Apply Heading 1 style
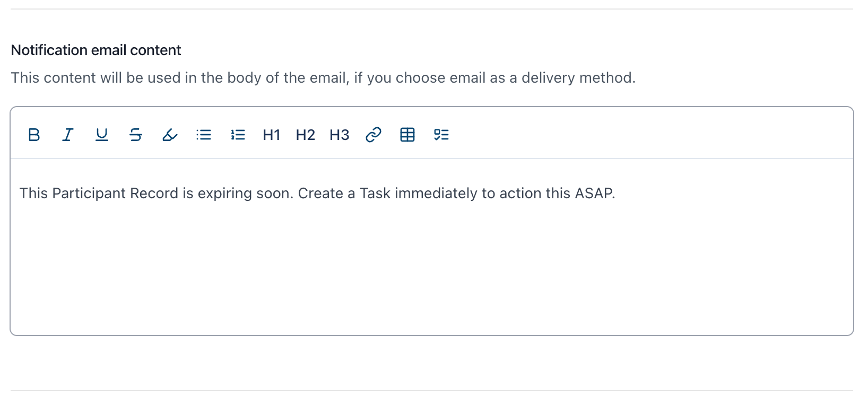This screenshot has width=868, height=405. click(272, 135)
